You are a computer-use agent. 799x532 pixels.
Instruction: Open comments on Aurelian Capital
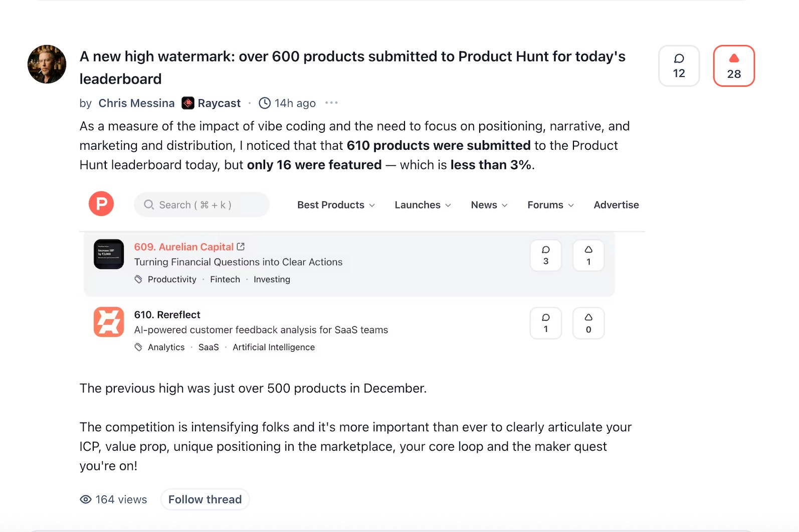pyautogui.click(x=546, y=255)
